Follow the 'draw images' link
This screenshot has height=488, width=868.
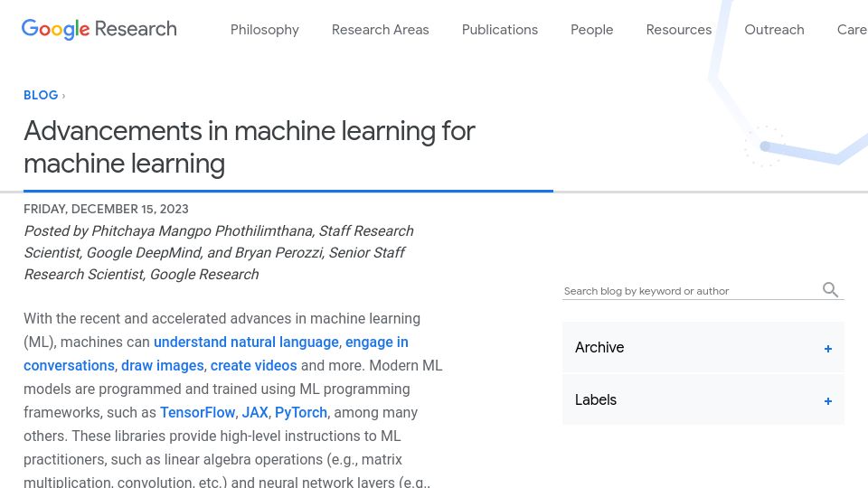(162, 366)
